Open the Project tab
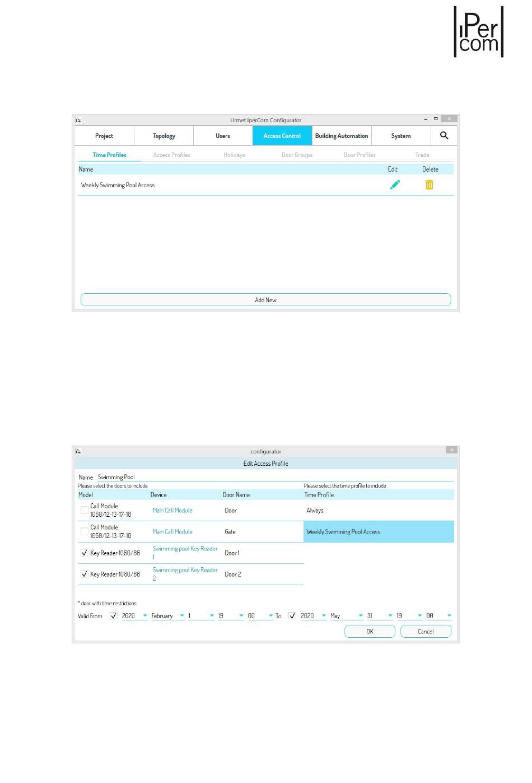 (104, 136)
